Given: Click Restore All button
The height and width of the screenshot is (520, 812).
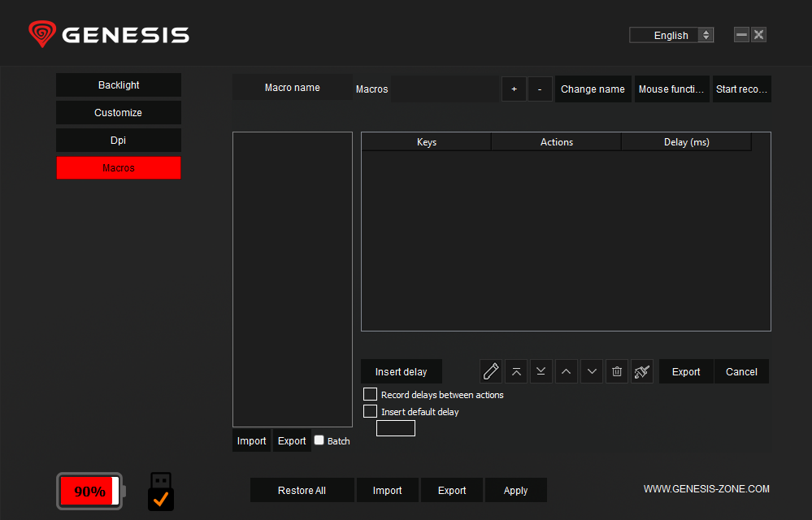Looking at the screenshot, I should (302, 490).
